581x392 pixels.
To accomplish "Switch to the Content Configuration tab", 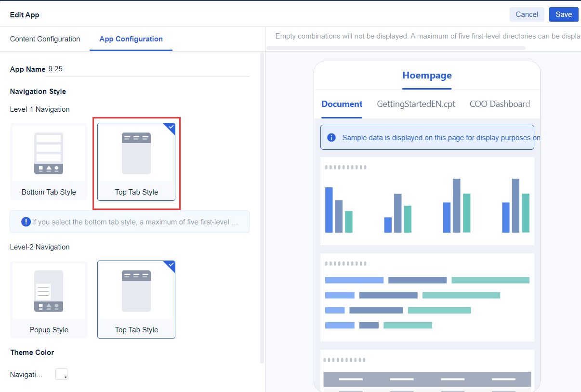I will [x=45, y=39].
